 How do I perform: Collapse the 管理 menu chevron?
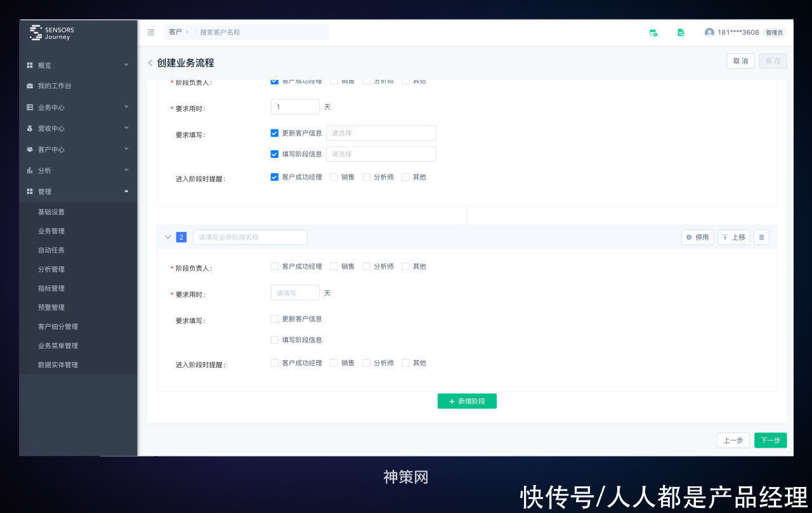(126, 191)
